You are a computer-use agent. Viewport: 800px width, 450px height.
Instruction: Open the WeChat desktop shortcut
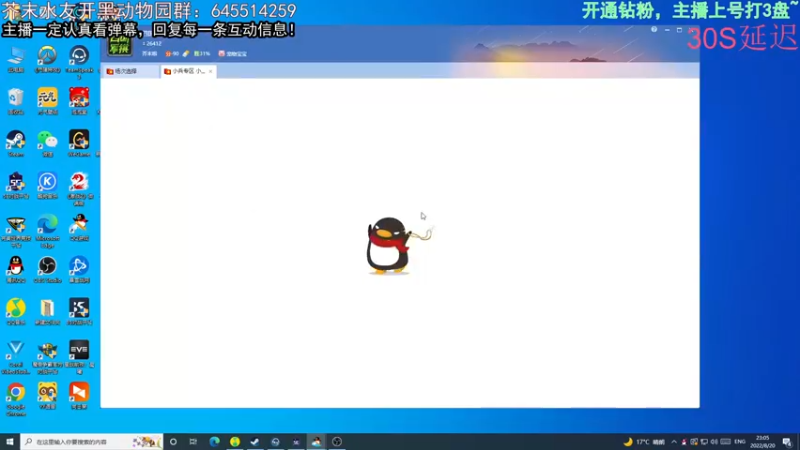pos(47,142)
